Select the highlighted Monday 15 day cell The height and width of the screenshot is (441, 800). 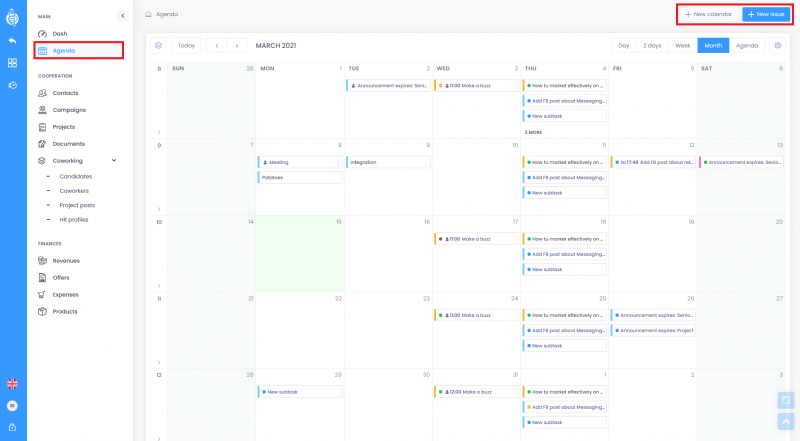pyautogui.click(x=300, y=254)
